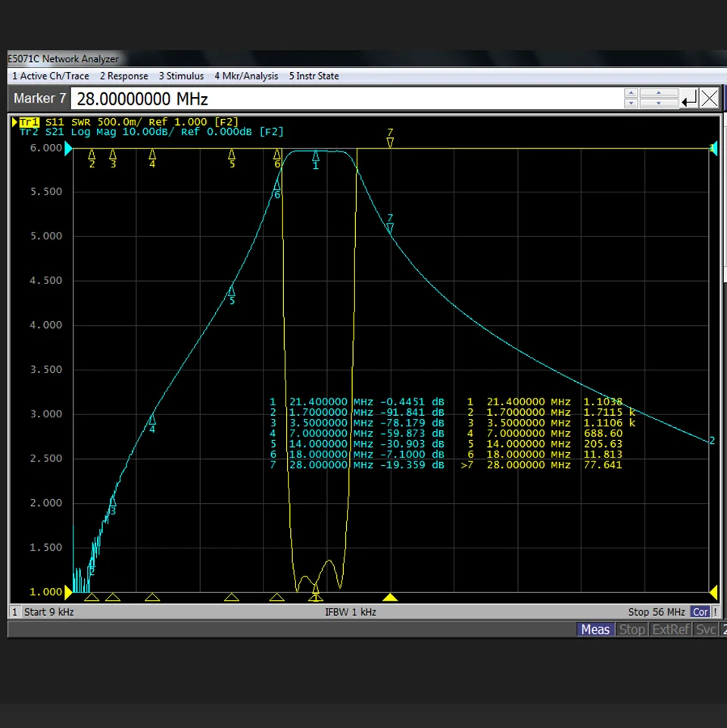Click the Marker 7 frequency entry field
The width and height of the screenshot is (727, 728).
pyautogui.click(x=346, y=99)
